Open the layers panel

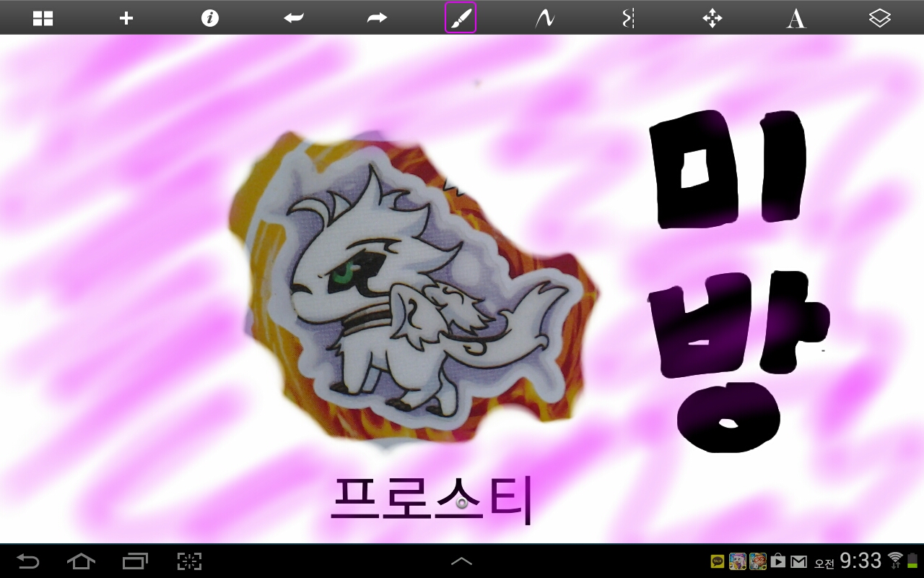coord(879,18)
